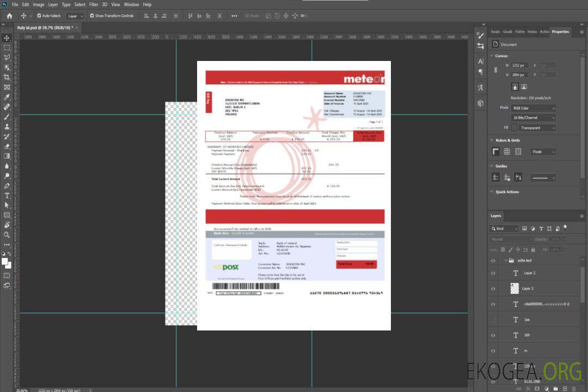Select the Gradient tool

7,156
